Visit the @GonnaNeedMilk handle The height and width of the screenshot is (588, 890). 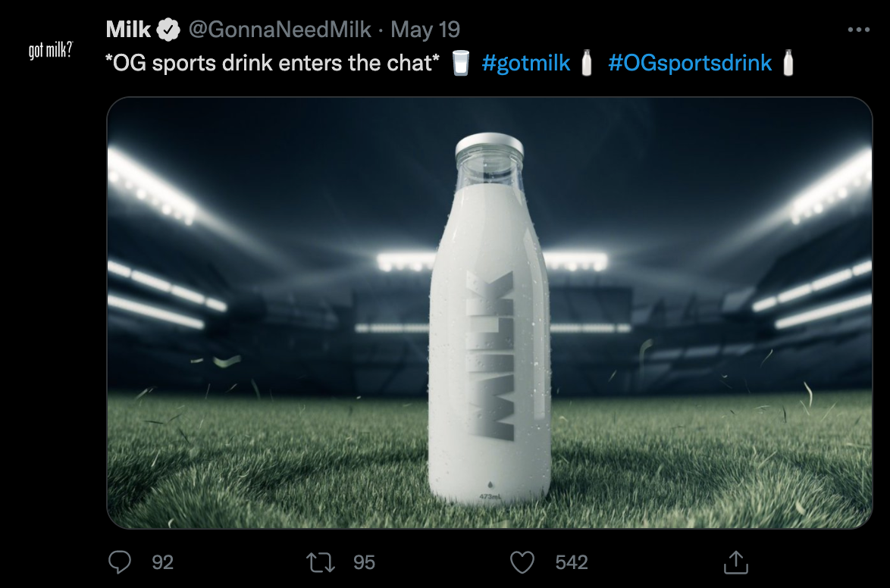[280, 30]
